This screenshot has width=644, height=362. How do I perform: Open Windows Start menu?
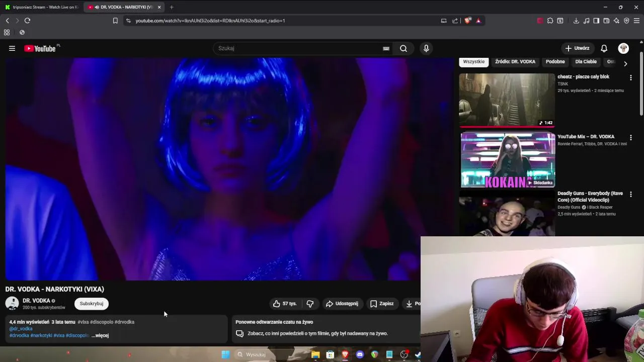click(x=225, y=354)
